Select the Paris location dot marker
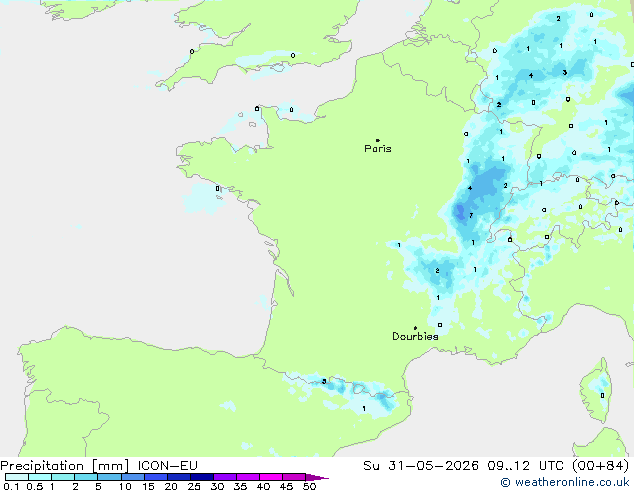The image size is (634, 490). coord(378,140)
